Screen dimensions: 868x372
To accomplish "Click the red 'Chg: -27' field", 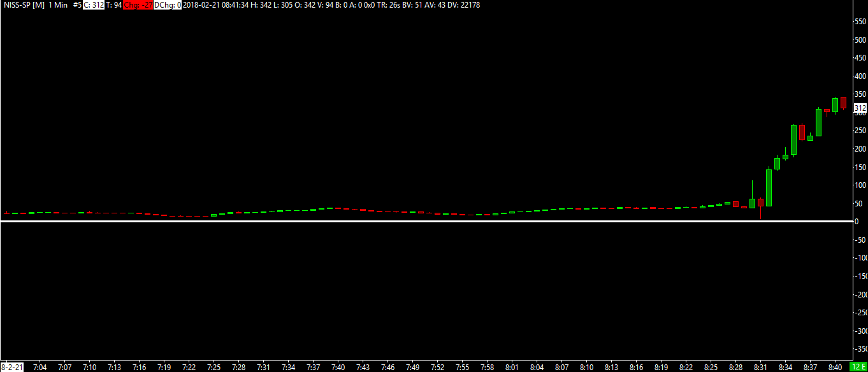I will click(138, 4).
